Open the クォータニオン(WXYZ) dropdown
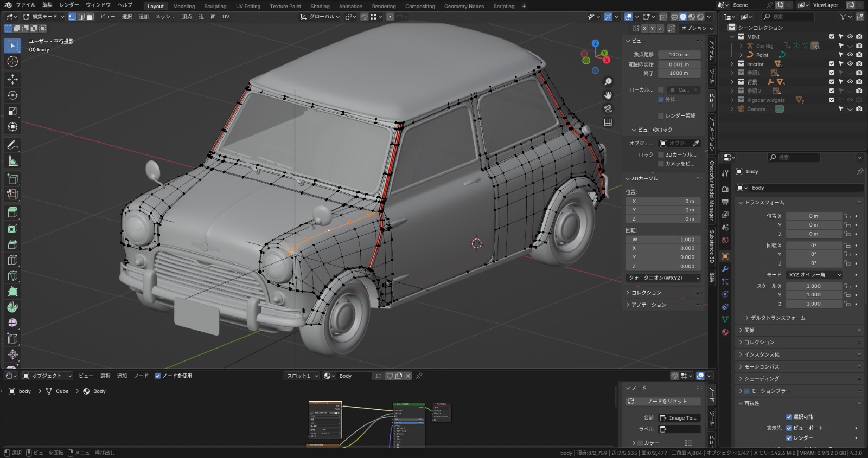 (663, 278)
